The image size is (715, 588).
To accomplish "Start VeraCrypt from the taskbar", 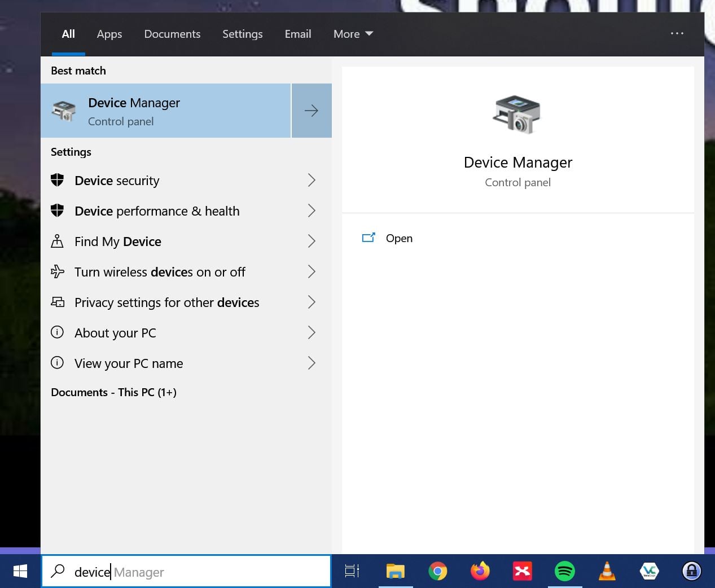I will 650,571.
